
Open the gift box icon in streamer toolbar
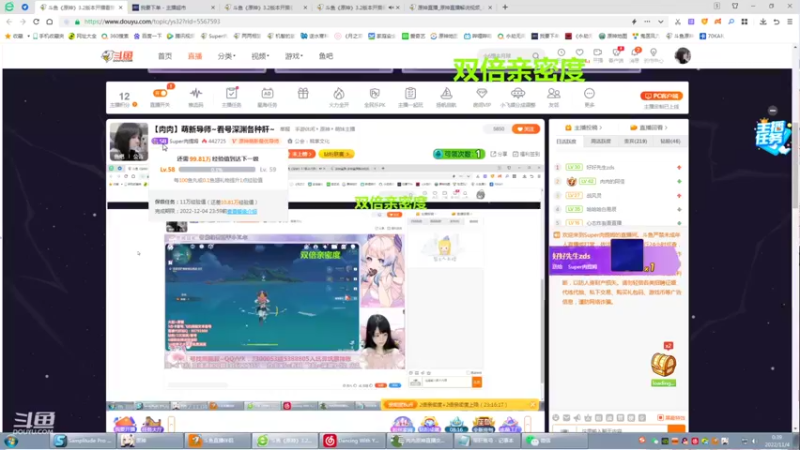pyautogui.click(x=303, y=93)
